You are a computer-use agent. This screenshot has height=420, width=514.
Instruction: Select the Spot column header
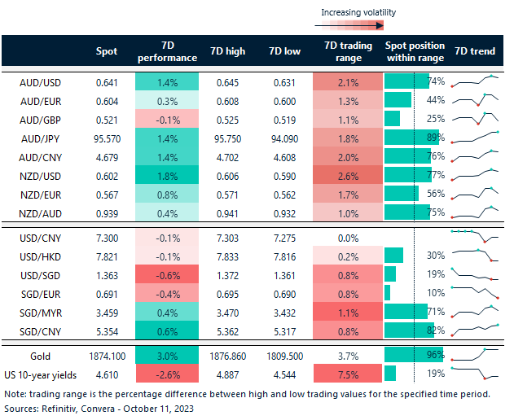[107, 51]
